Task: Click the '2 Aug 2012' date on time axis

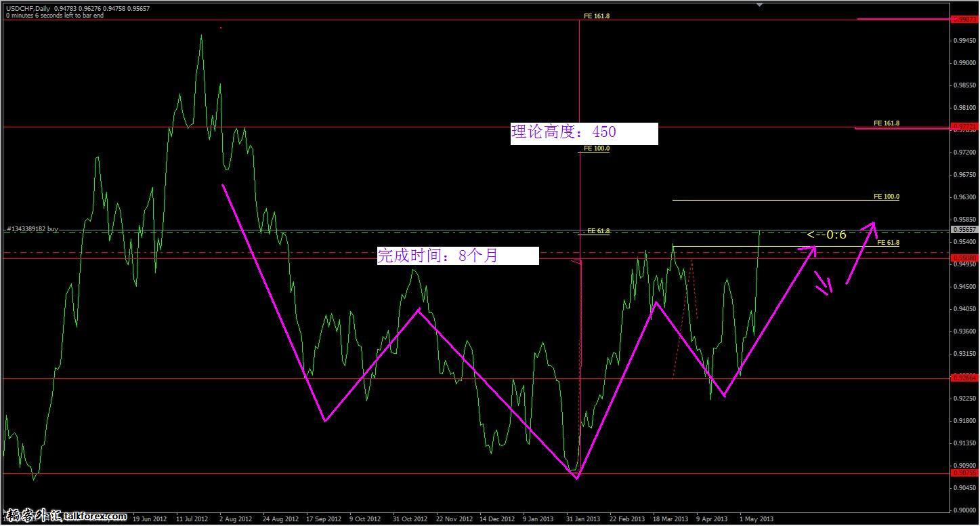Action: point(236,519)
